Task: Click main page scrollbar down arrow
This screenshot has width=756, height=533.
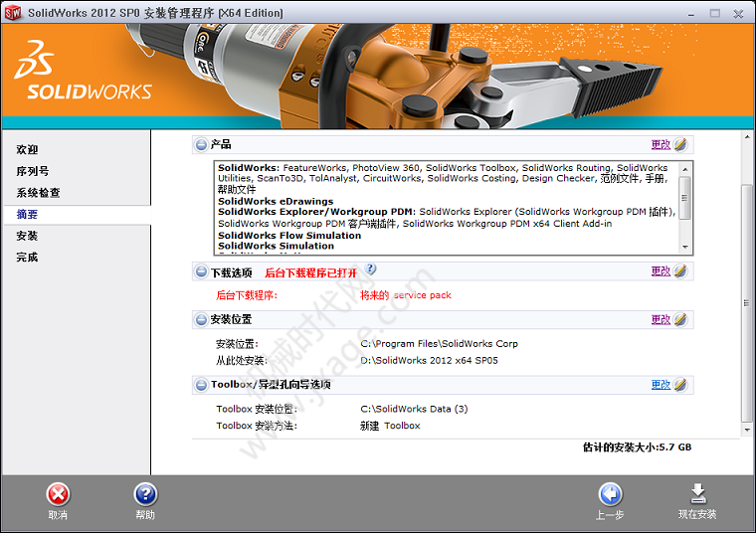Action: pos(747,430)
